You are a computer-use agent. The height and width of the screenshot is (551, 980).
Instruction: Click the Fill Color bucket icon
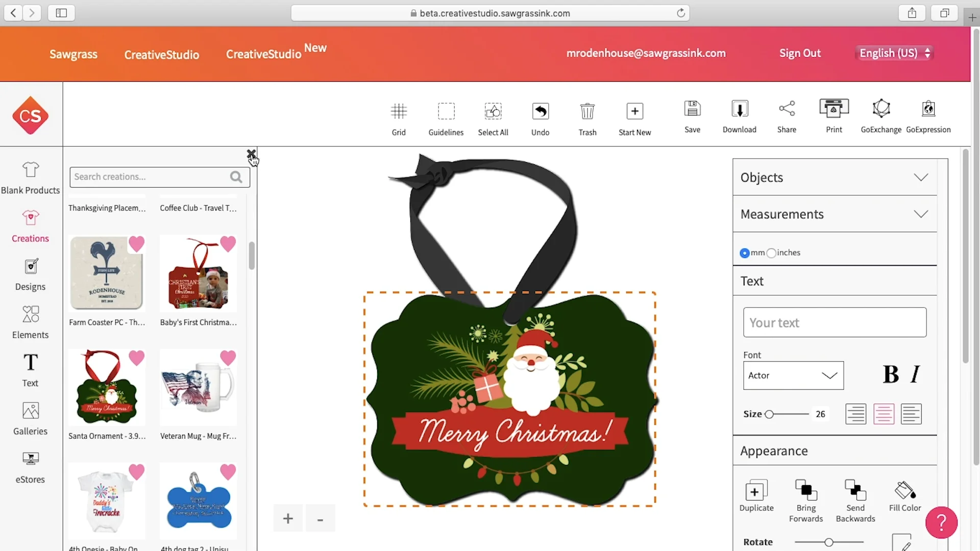tap(904, 491)
